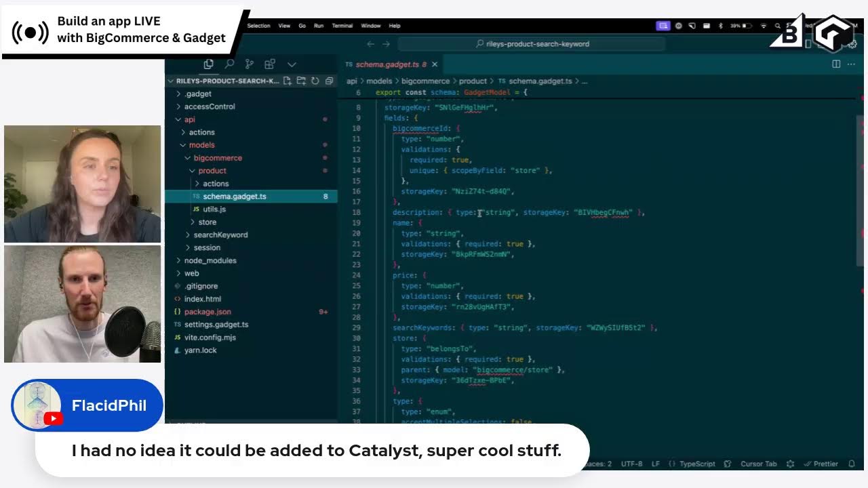Select the schema.gadget.ts editor tab
This screenshot has width=868, height=488.
(391, 64)
